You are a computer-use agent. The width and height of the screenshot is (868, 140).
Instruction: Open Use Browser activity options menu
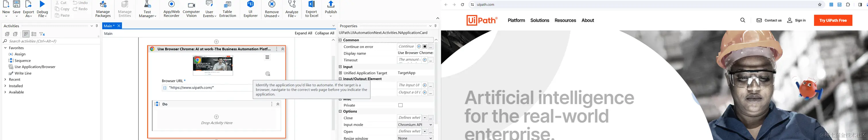click(x=277, y=49)
